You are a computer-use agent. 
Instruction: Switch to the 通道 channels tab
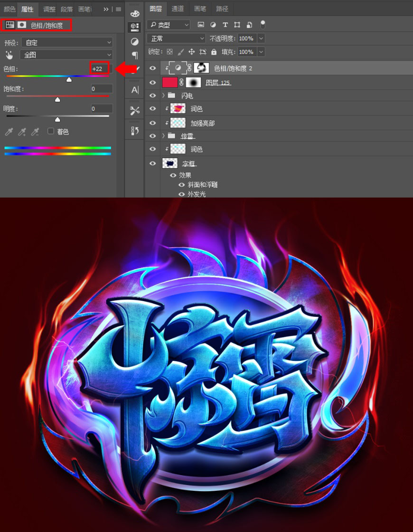(177, 9)
